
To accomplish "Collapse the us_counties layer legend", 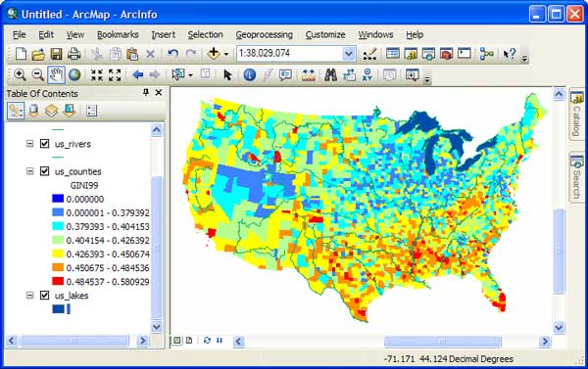I will [x=29, y=171].
